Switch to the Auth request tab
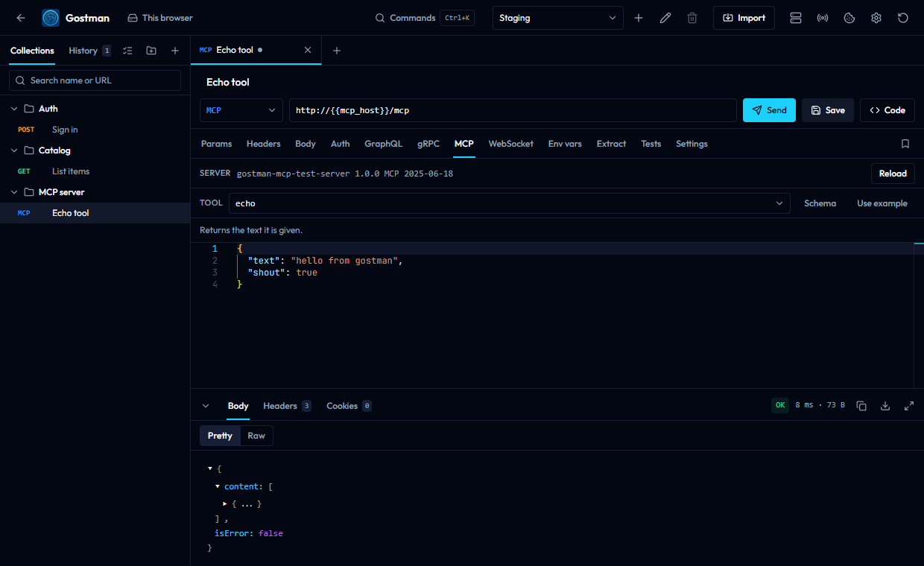Screen dimensions: 924x566 click(341, 144)
